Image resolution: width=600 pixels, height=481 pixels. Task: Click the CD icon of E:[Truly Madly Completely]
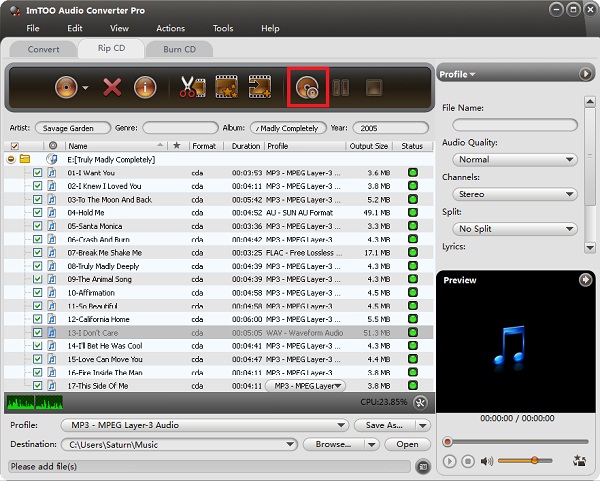pos(52,159)
